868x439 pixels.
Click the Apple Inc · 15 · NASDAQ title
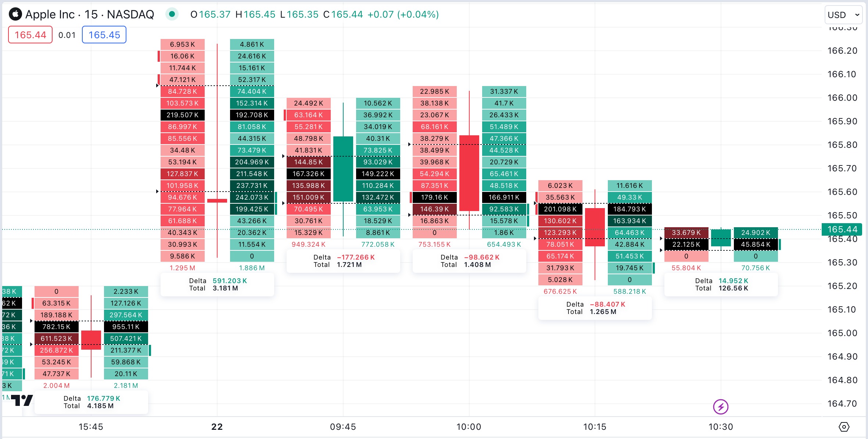90,14
